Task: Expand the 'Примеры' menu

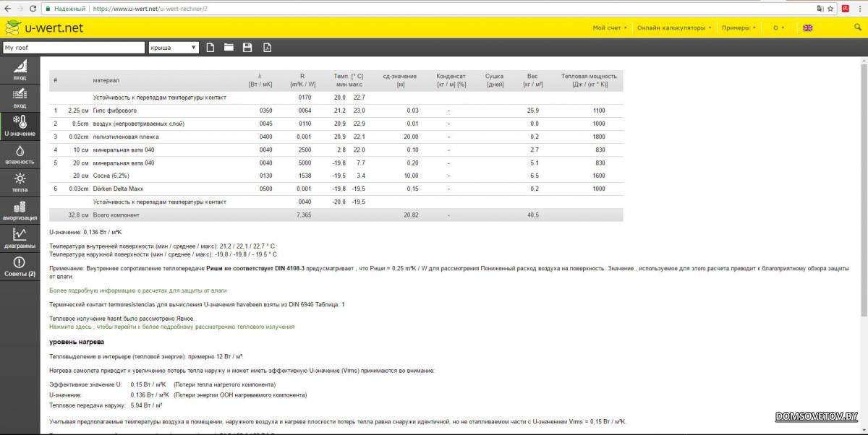Action: click(x=739, y=28)
